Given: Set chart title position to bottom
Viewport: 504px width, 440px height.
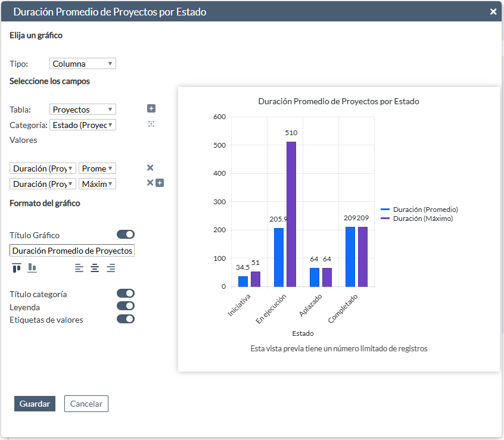Looking at the screenshot, I should click(x=32, y=268).
